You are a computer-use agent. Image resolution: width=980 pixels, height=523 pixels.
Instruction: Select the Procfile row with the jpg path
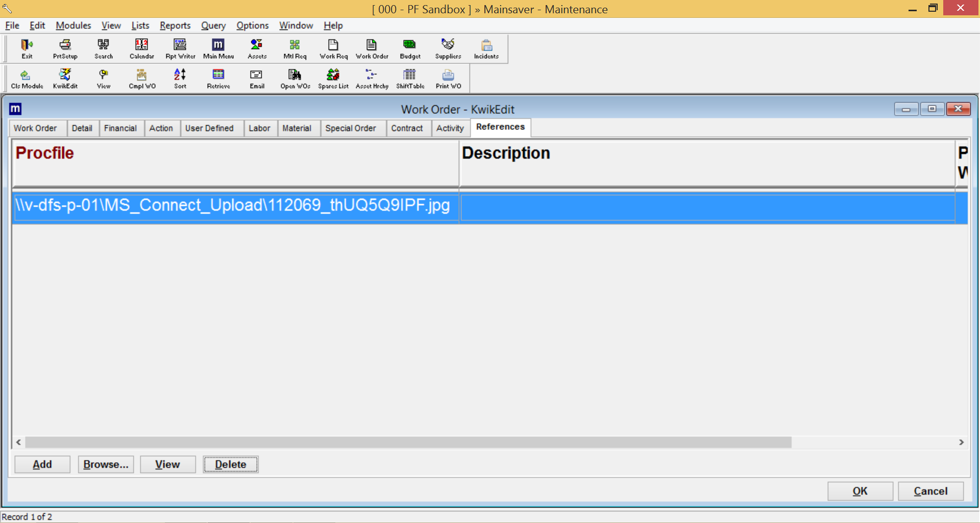(232, 206)
